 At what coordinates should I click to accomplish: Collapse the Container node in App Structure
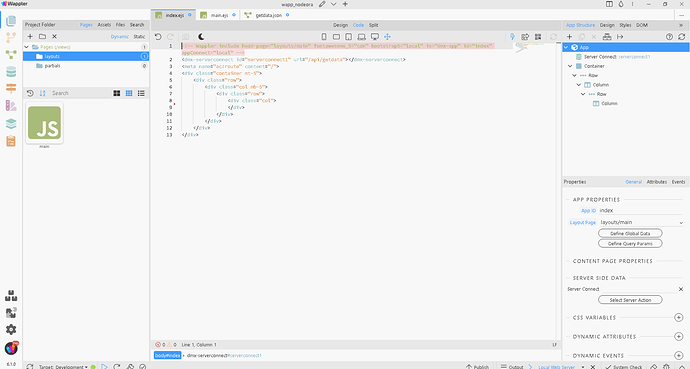(x=570, y=66)
